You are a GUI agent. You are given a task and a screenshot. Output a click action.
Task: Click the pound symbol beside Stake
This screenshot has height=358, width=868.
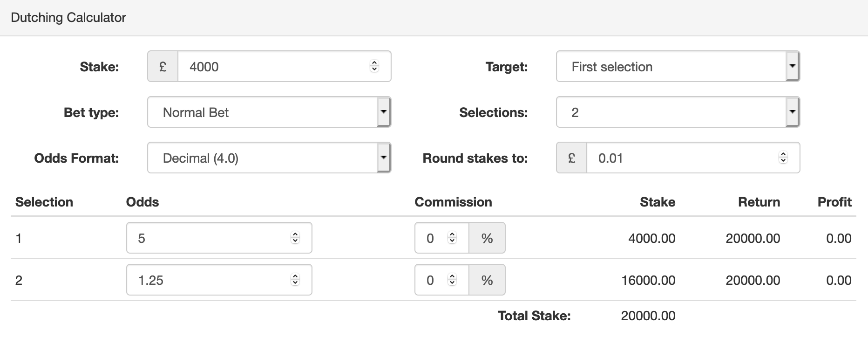[163, 66]
